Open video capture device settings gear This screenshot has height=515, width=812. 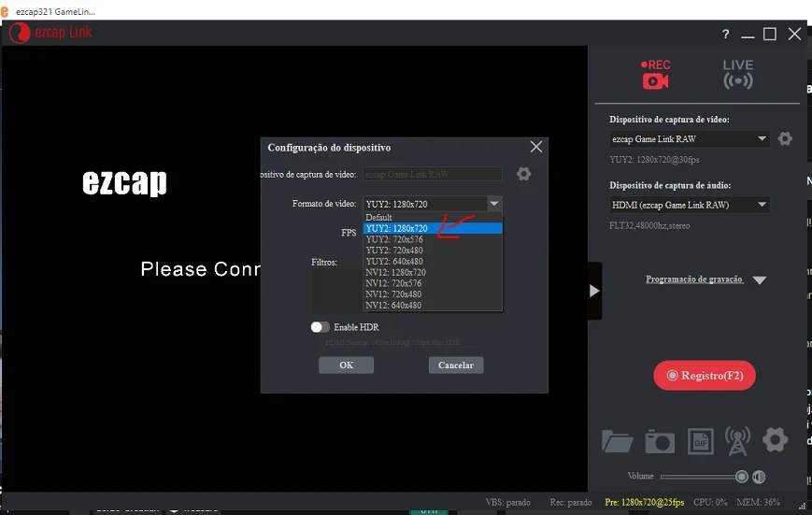[785, 139]
